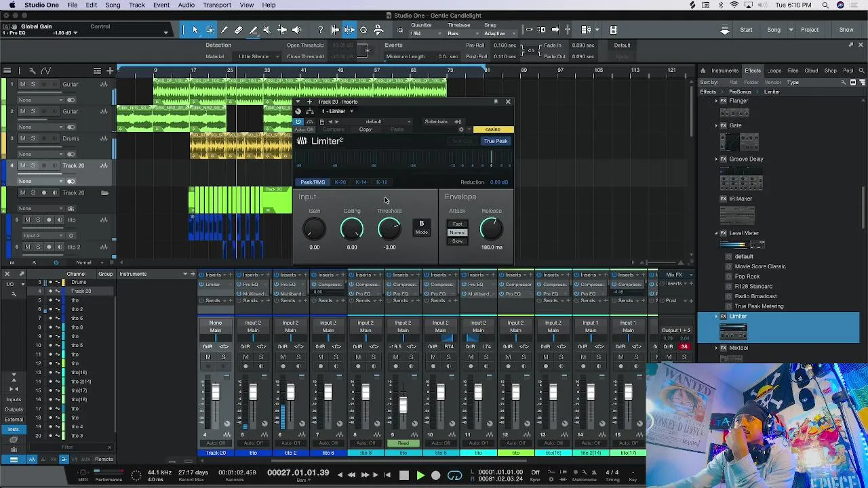Click the Stop transport button
The height and width of the screenshot is (488, 868).
404,475
